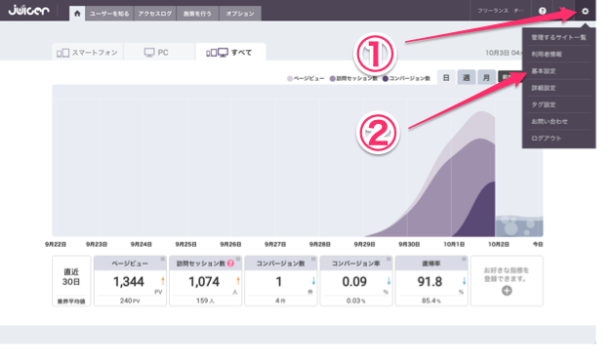Viewport: 616px width, 364px height.
Task: Select 管理するサイト一覧 from the dropdown
Action: [x=558, y=37]
